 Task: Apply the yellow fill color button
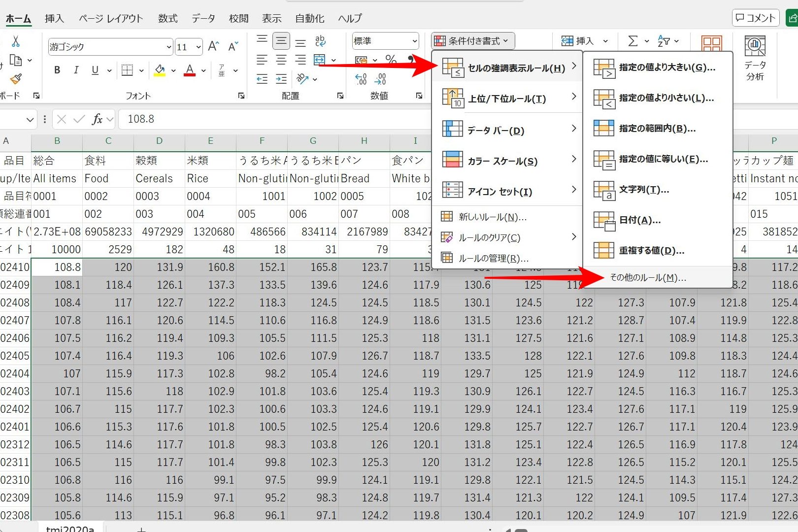(160, 70)
